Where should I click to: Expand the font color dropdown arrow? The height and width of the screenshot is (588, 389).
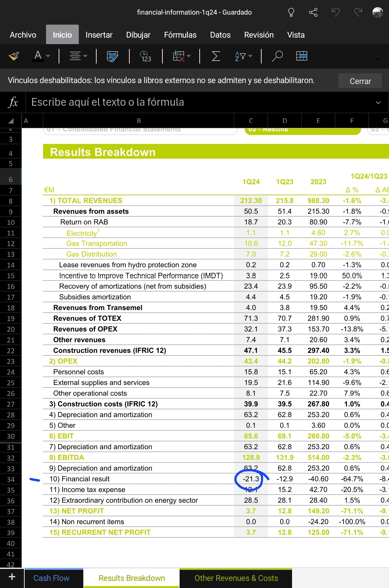pos(48,56)
